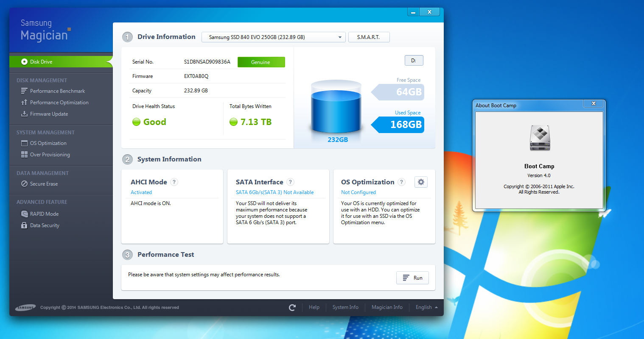Click the help question mark beside AHCI Mode
The width and height of the screenshot is (644, 339).
tap(174, 182)
